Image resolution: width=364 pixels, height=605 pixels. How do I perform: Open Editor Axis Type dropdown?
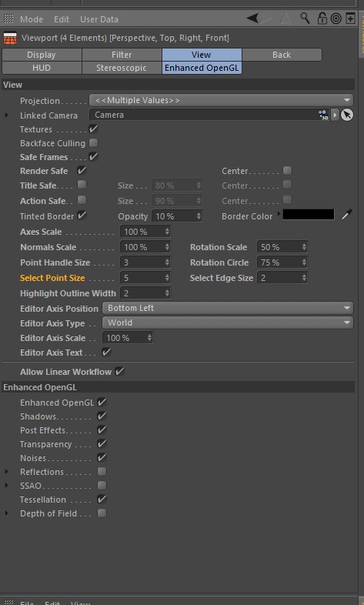(228, 323)
